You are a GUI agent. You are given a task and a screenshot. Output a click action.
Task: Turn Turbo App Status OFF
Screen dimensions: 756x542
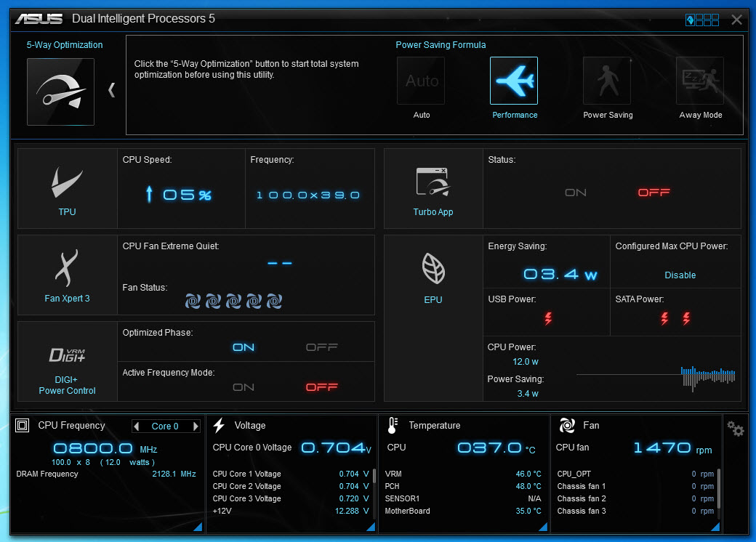(x=654, y=193)
